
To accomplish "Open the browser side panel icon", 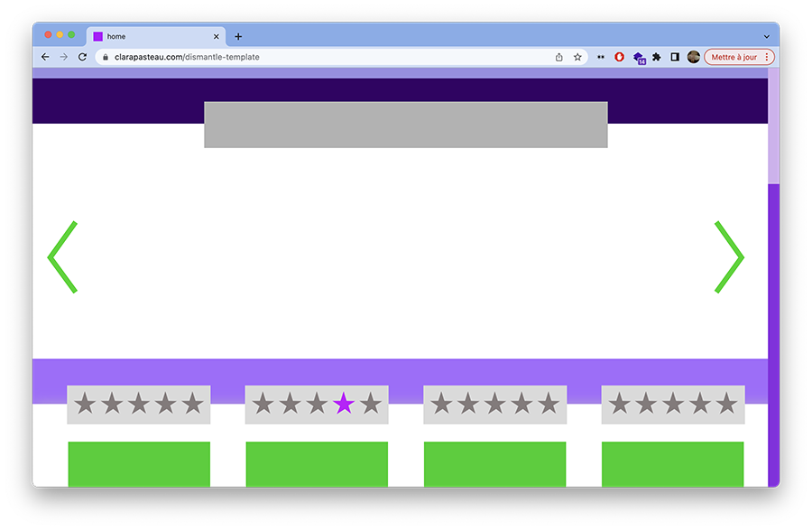I will [675, 57].
